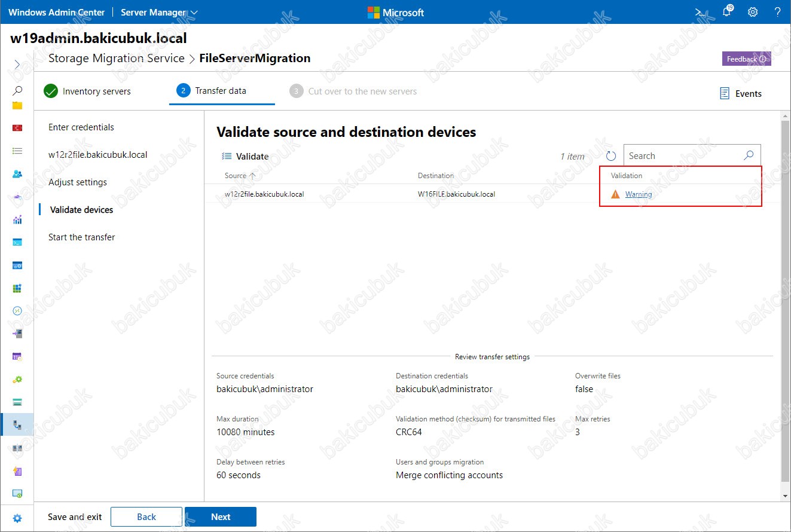Click the Feedback button

click(x=746, y=59)
